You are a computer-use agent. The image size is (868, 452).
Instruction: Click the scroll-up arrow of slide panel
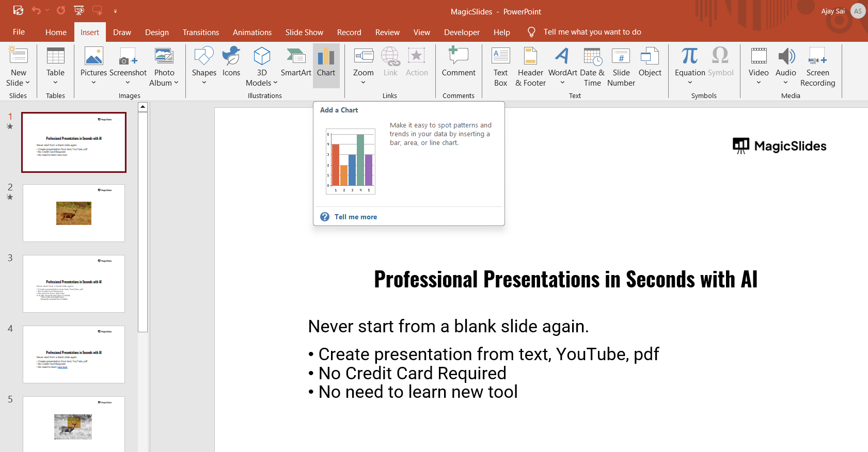click(x=143, y=107)
